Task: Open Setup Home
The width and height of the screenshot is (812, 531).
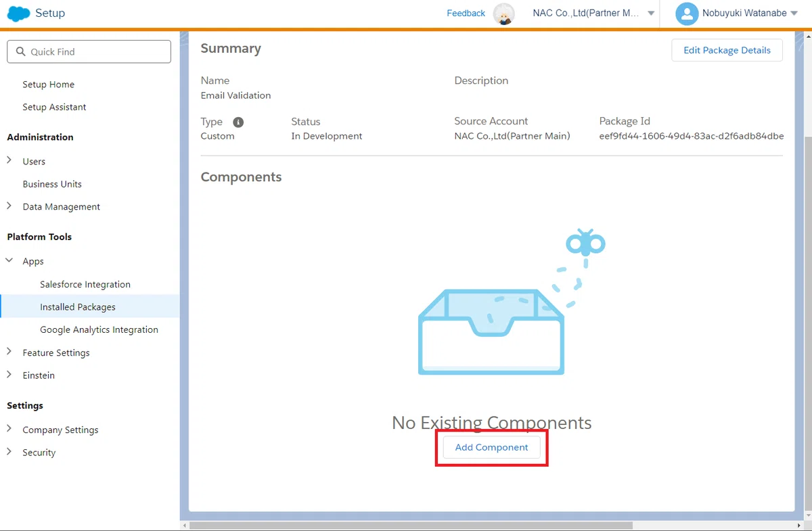Action: (48, 85)
